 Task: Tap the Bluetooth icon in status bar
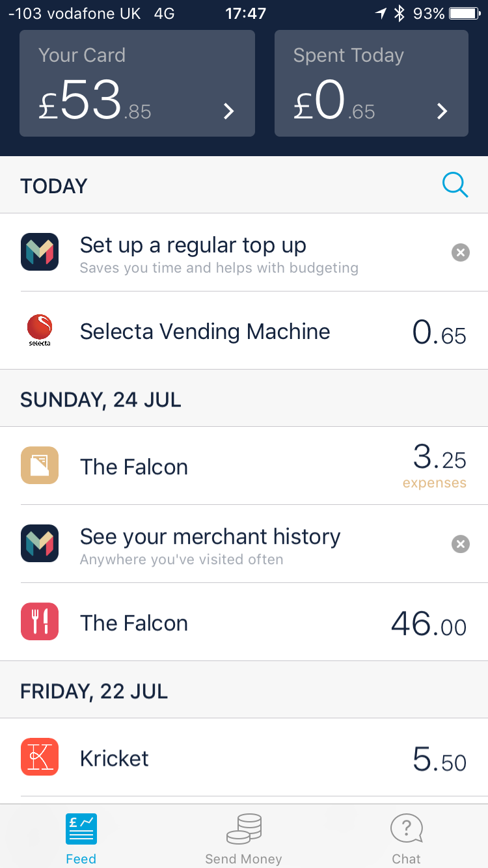coord(400,14)
